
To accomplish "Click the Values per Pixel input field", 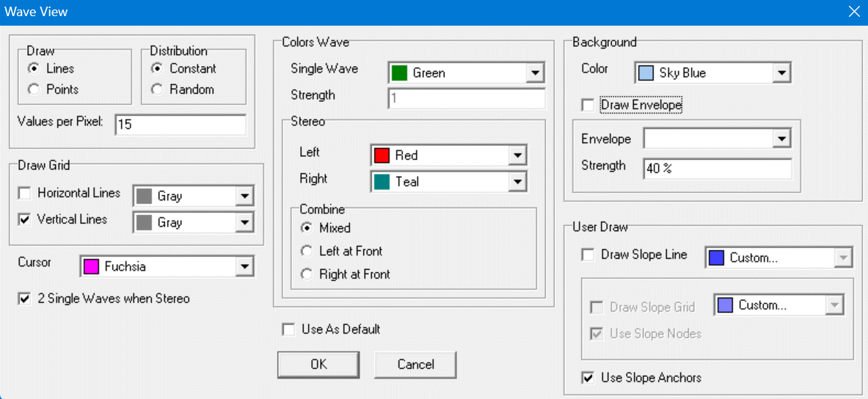I will pyautogui.click(x=180, y=125).
